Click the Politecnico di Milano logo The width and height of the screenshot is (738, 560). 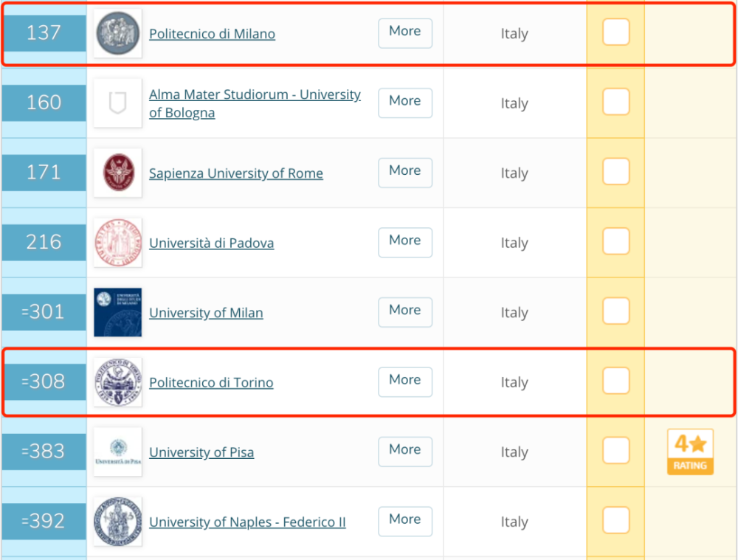coord(117,33)
